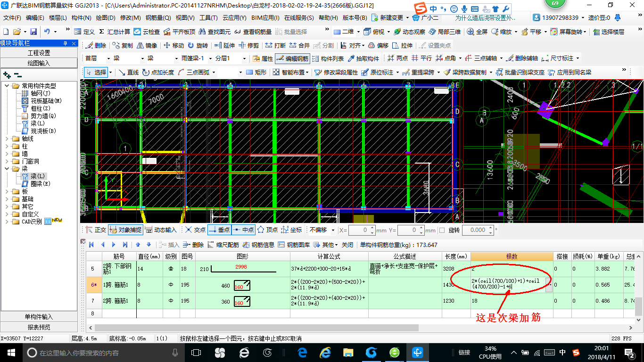Open the 帮助(H) menu
Screen dimensions: 644x362
328,18
